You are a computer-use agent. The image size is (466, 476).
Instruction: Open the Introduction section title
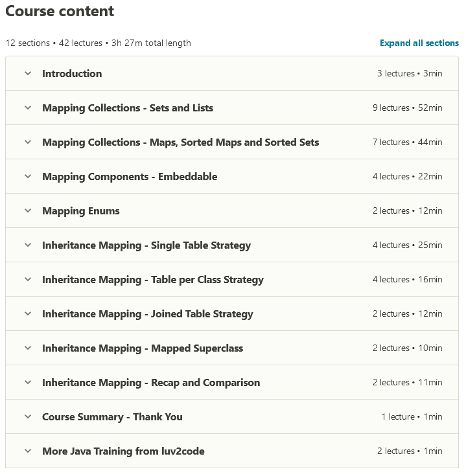click(x=72, y=74)
